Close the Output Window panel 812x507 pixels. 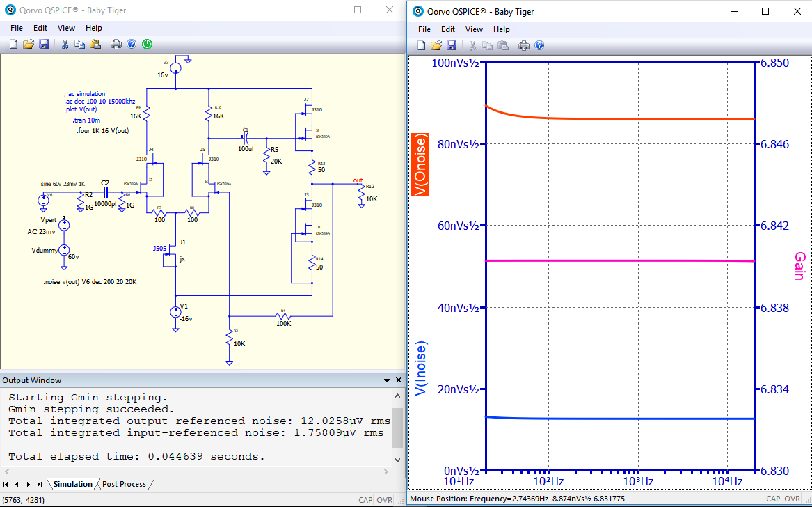tap(398, 380)
